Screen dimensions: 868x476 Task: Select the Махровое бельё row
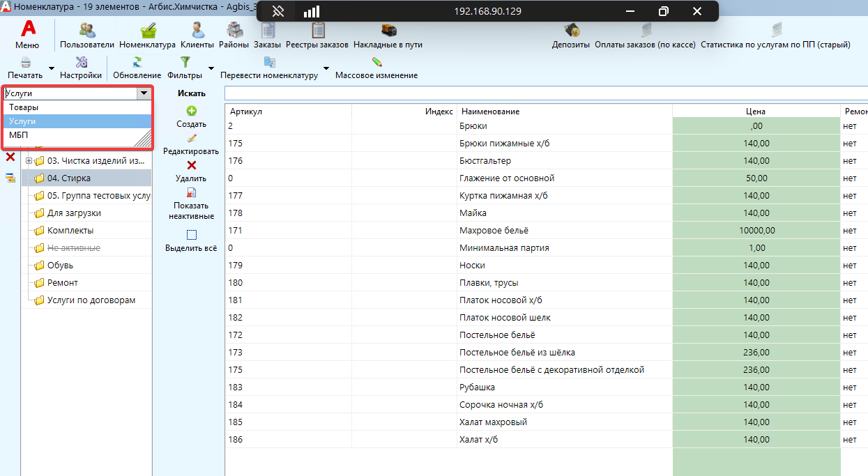(x=547, y=231)
